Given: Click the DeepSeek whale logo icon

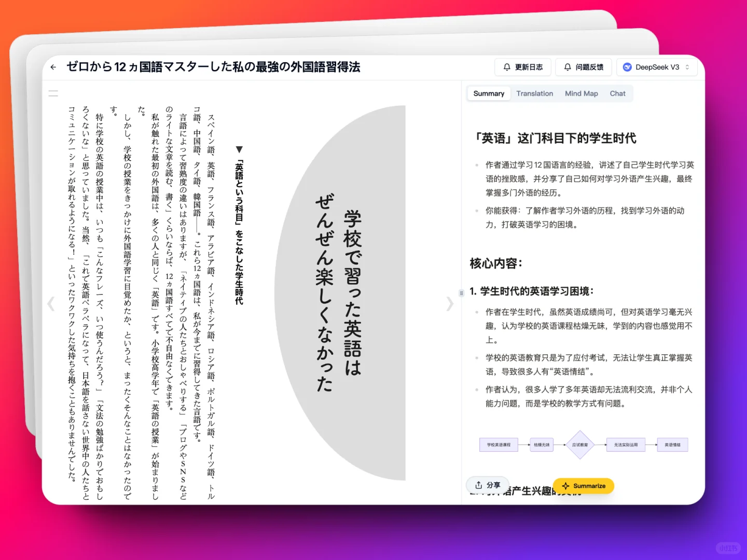Looking at the screenshot, I should [x=628, y=66].
